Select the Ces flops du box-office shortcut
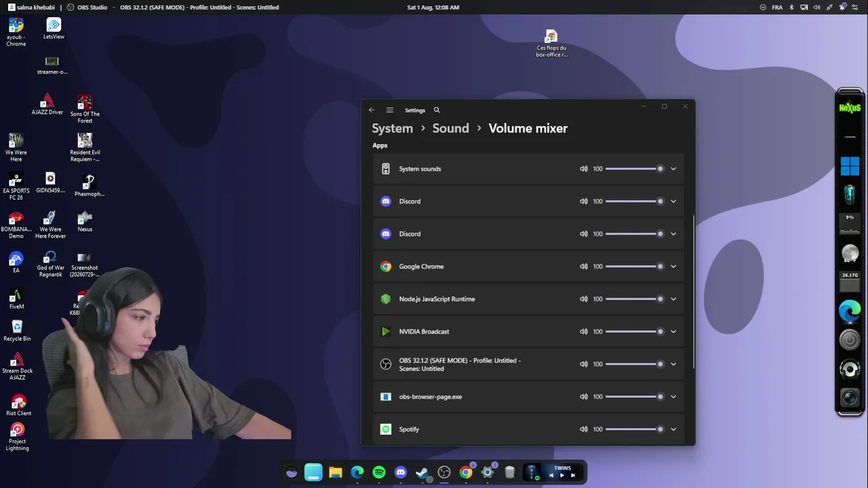868x488 pixels. click(551, 43)
